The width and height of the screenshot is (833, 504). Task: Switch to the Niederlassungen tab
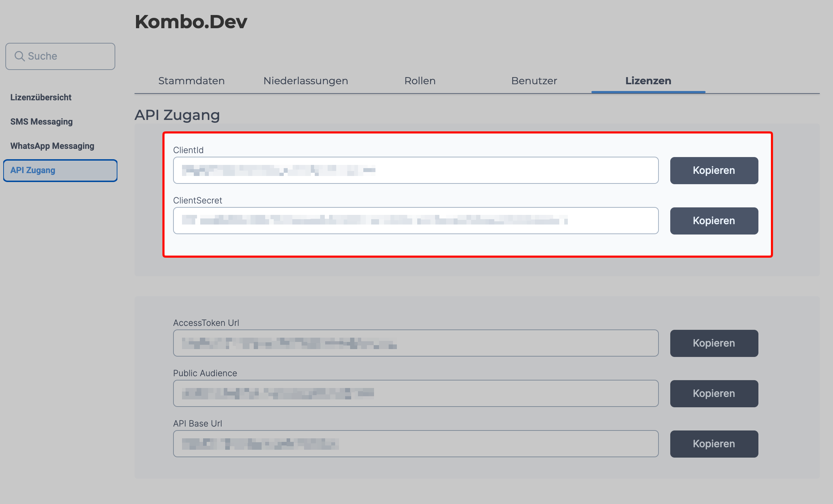pos(306,81)
